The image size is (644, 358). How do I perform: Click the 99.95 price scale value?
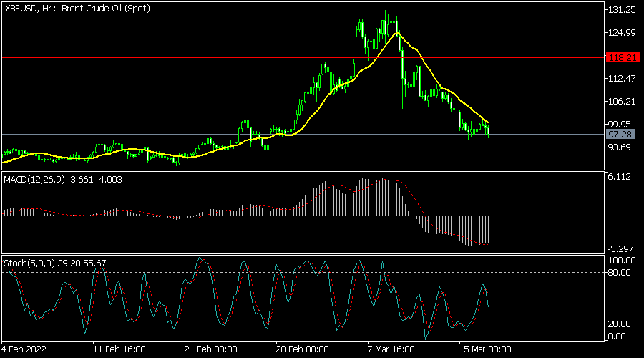pyautogui.click(x=620, y=124)
